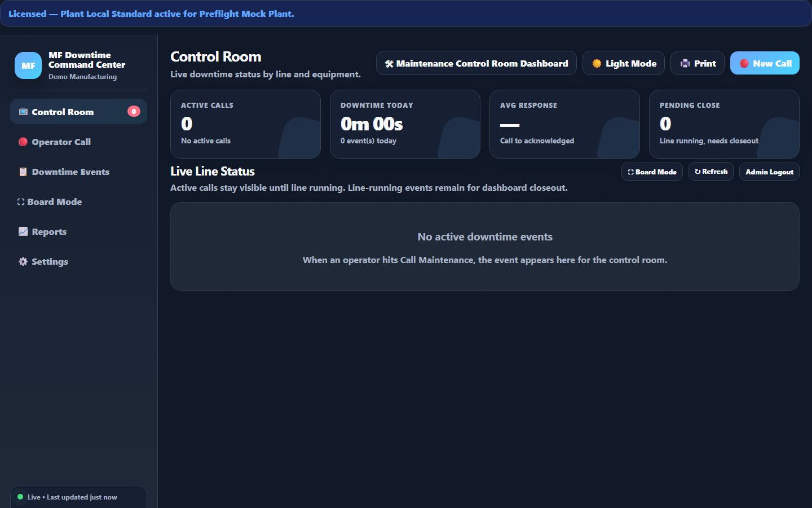Click the license status banner text

151,14
